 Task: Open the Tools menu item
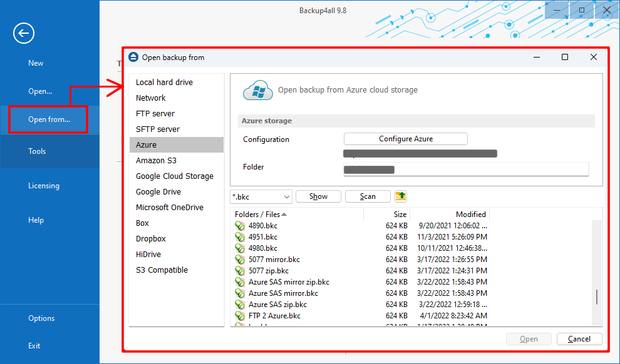tap(37, 151)
